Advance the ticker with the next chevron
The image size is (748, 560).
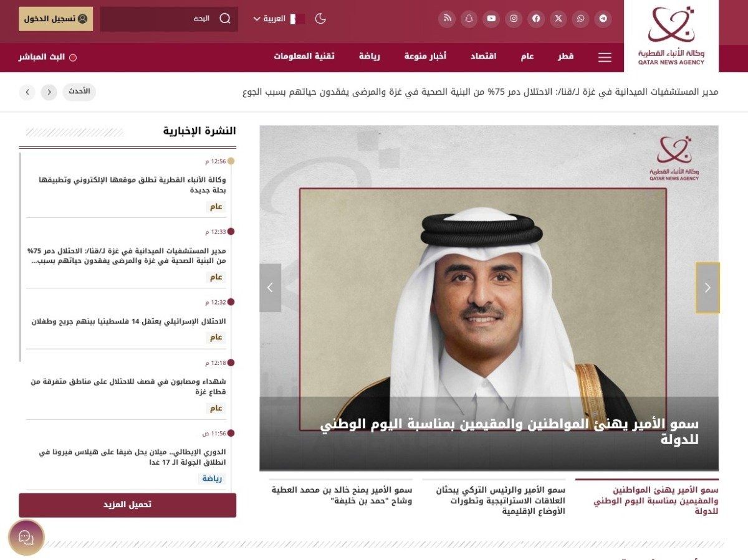point(49,92)
